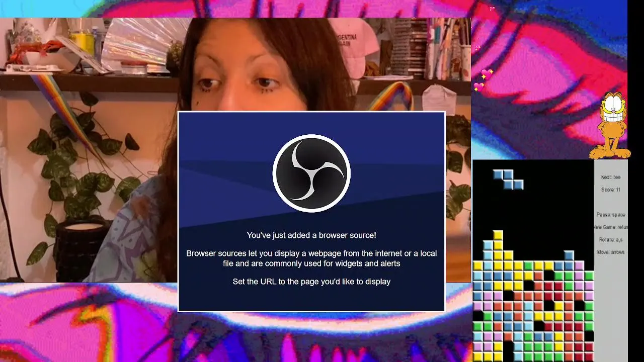Click the "Score: 11" value in Tetris
Viewport: 644px width, 362px height.
point(611,190)
